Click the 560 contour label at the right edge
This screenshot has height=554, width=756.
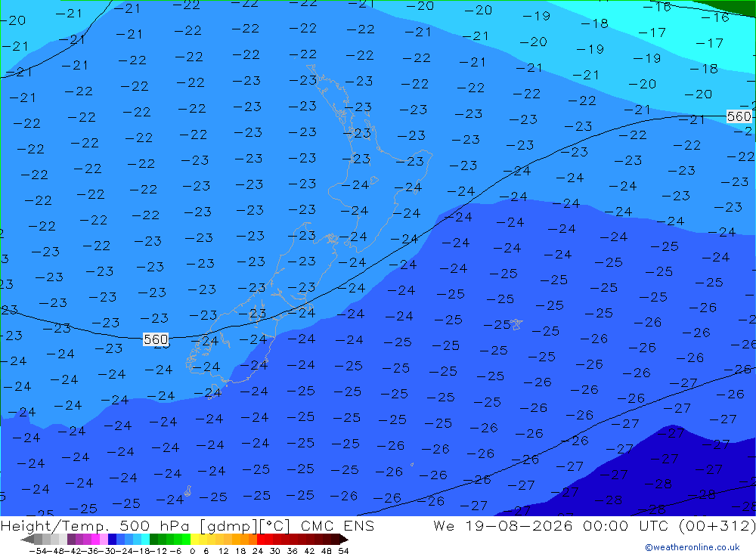[x=739, y=116]
